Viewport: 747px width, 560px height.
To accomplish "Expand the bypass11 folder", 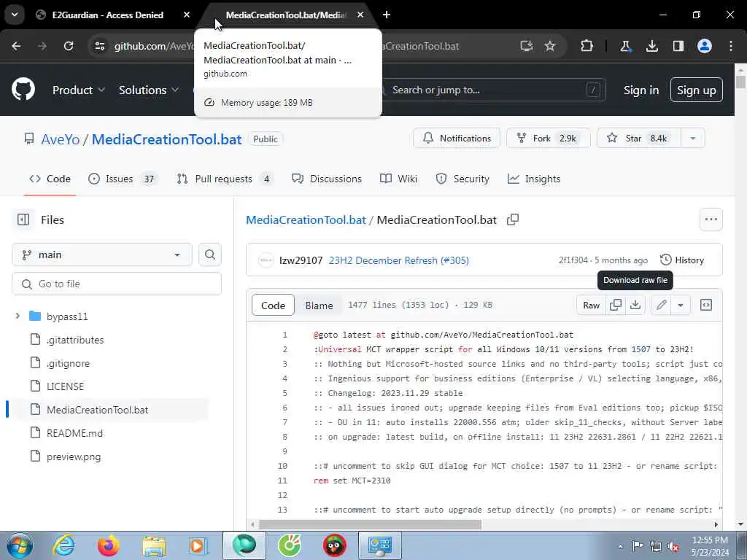I will (x=18, y=316).
